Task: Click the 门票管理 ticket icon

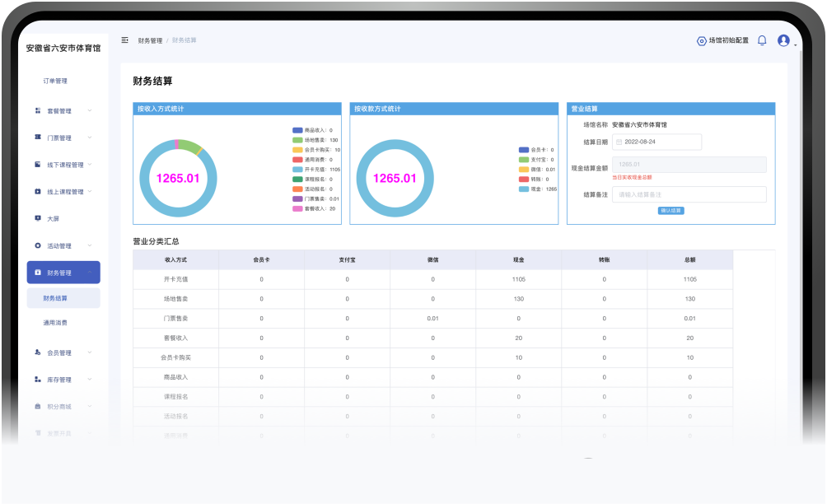Action: coord(38,138)
